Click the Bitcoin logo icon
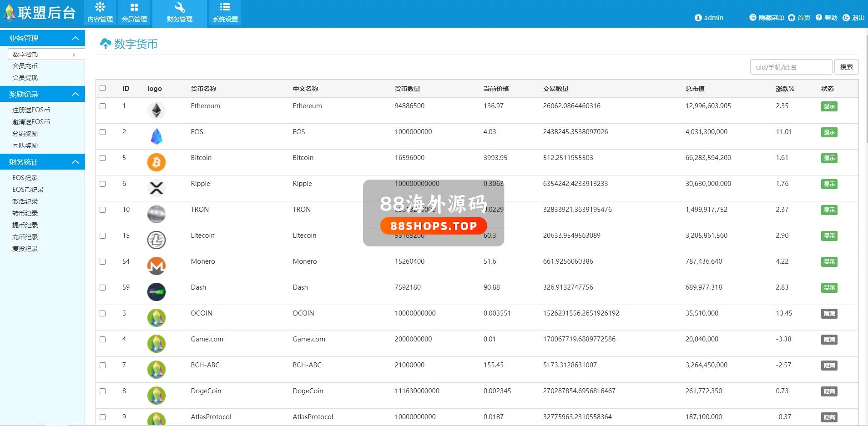The width and height of the screenshot is (868, 426). pos(156,162)
